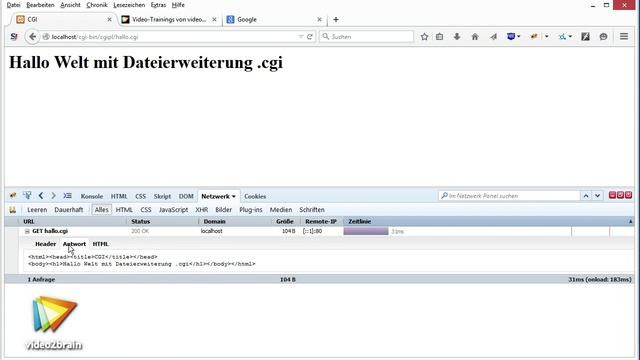Open the address bar history dropdown
Screen dimensions: 640x360
tap(301, 37)
